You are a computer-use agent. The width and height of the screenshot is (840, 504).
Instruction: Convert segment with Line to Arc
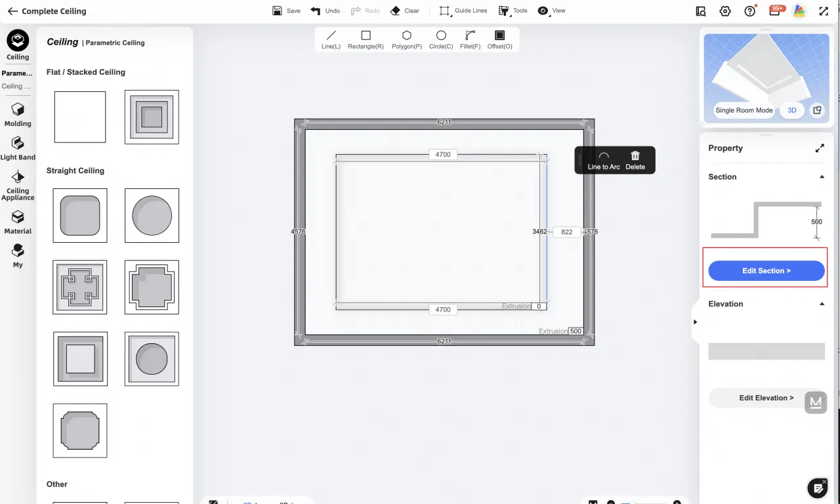pyautogui.click(x=604, y=159)
